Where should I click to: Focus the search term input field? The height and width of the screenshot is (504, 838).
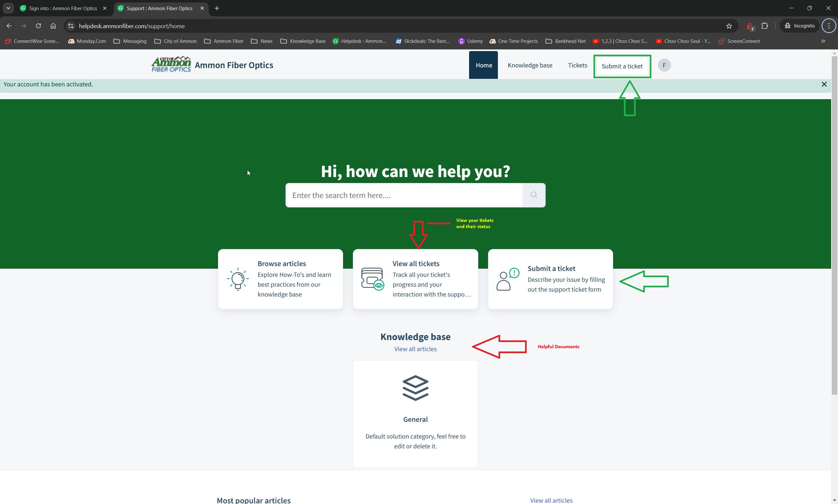[404, 195]
